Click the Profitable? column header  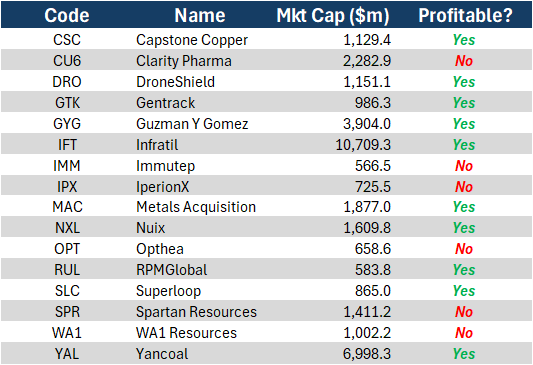(465, 15)
